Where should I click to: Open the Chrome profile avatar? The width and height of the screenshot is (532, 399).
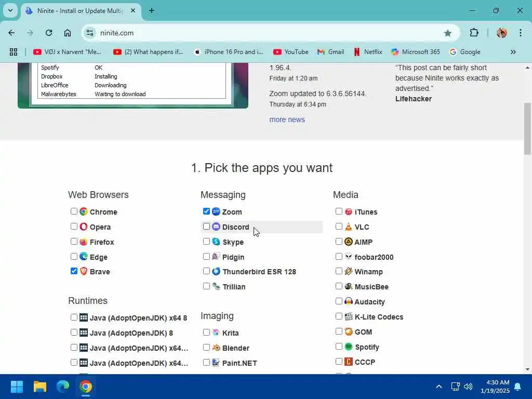tap(502, 33)
